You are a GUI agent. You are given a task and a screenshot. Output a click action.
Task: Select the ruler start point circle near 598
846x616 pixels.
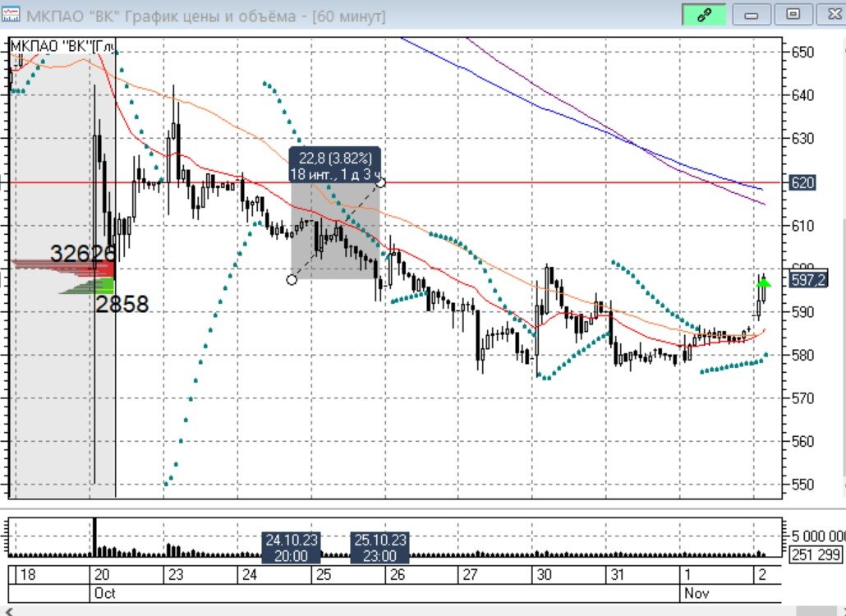tap(292, 280)
